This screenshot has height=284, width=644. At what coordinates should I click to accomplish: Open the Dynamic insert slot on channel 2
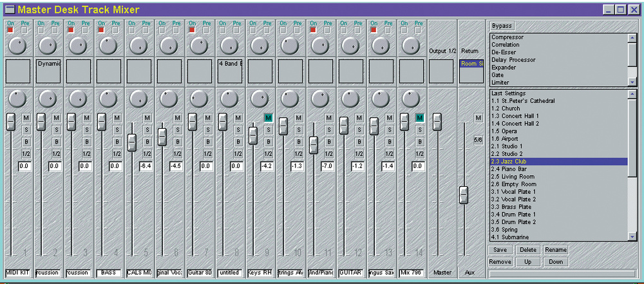point(48,71)
